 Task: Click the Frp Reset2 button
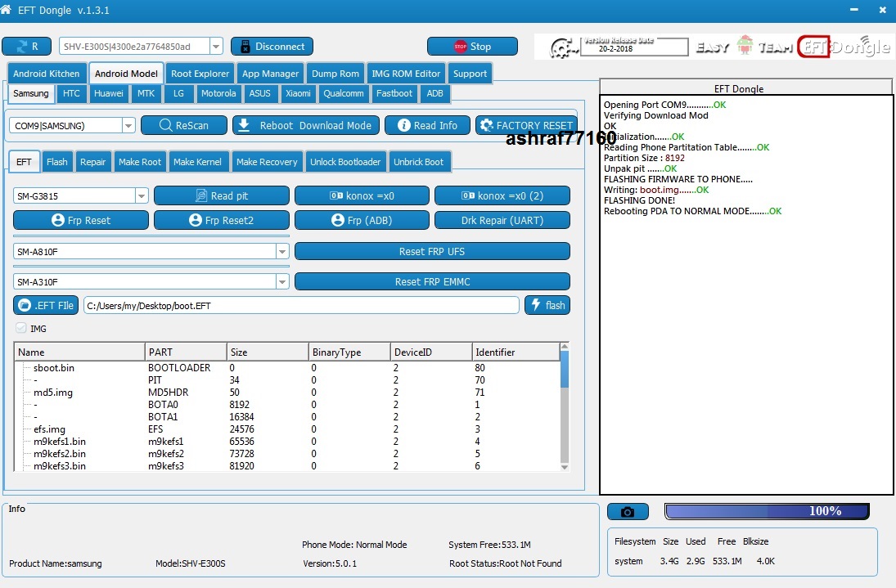pyautogui.click(x=222, y=220)
